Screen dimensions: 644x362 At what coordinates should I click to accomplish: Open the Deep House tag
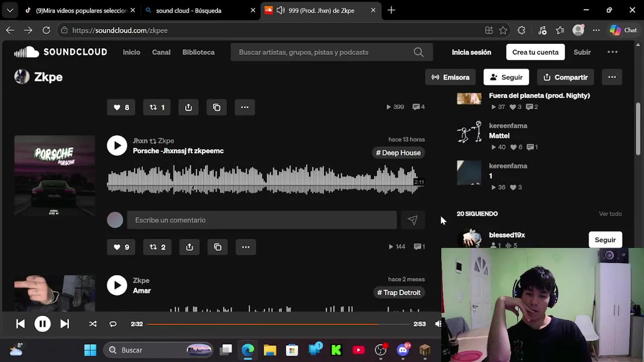398,153
